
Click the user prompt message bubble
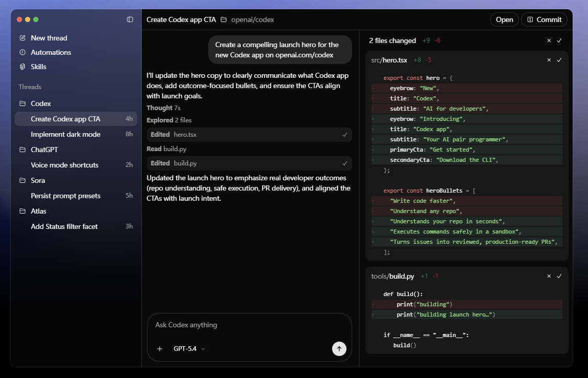click(280, 50)
